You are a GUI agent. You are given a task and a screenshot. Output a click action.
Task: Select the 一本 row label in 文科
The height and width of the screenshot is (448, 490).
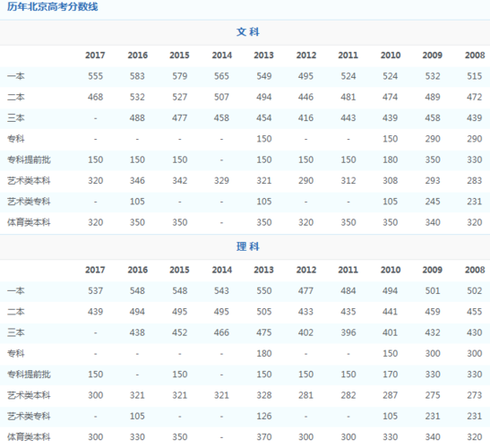(16, 76)
